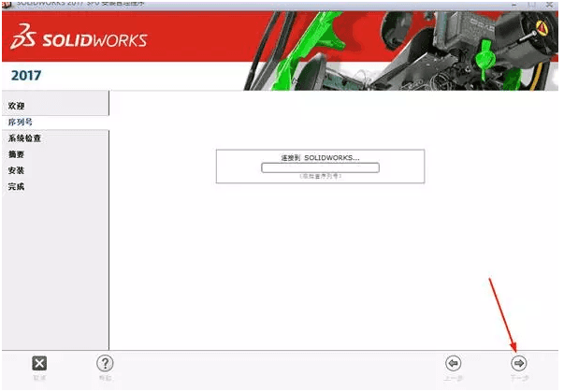The image size is (564, 392).
Task: Go to the 安装 (Install) step
Action: coord(17,170)
